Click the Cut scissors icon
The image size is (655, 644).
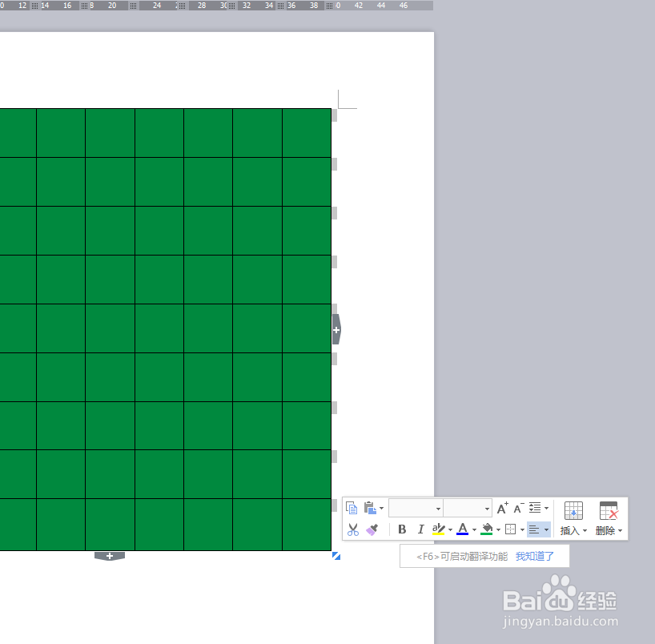353,529
